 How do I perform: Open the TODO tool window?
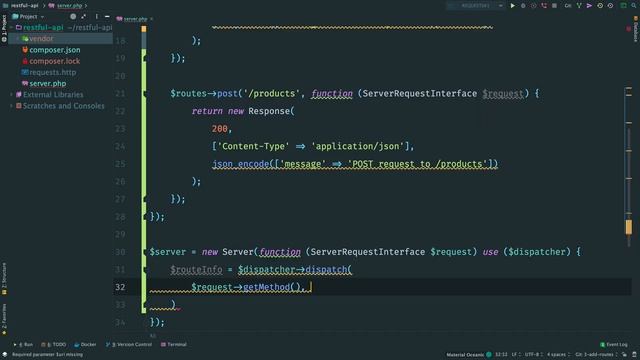tap(53, 344)
